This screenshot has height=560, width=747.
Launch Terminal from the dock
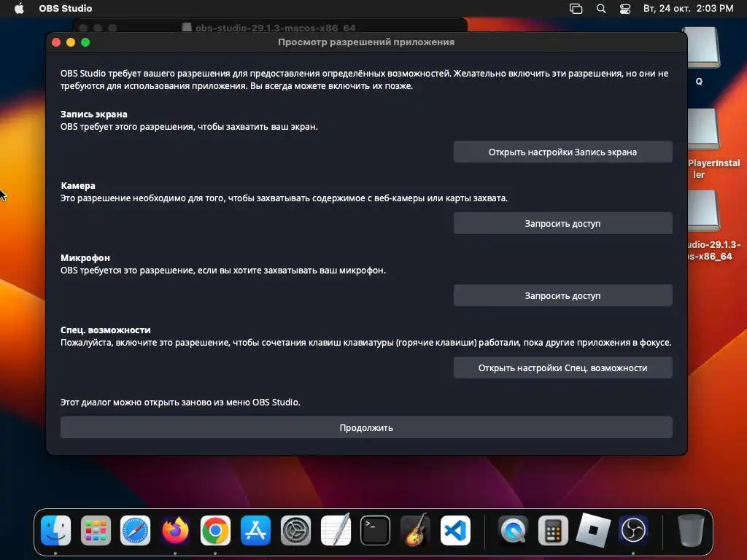point(376,531)
